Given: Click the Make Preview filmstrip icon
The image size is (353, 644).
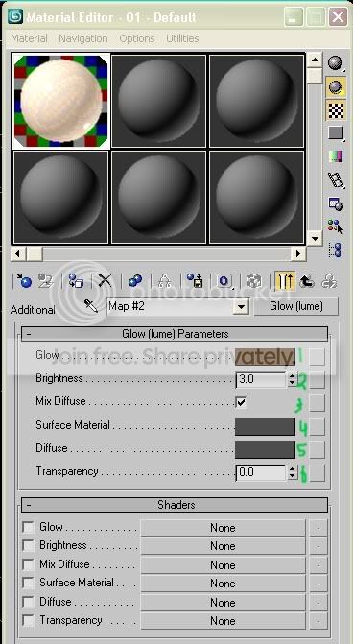Looking at the screenshot, I should pyautogui.click(x=336, y=179).
